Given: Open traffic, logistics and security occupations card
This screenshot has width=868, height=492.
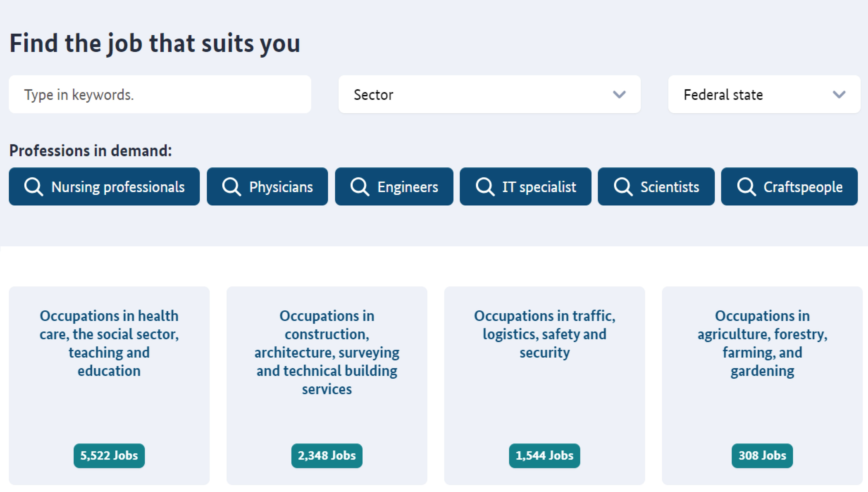Looking at the screenshot, I should click(x=545, y=386).
